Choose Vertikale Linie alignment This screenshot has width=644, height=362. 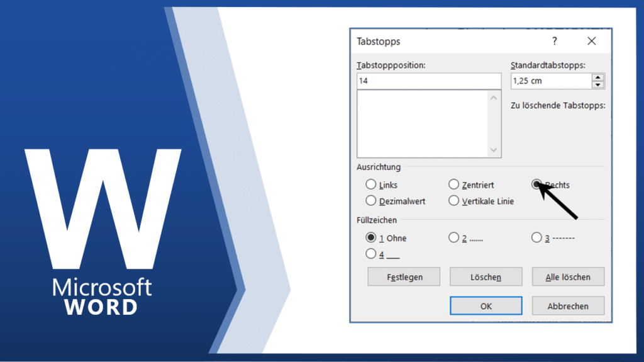pos(453,201)
